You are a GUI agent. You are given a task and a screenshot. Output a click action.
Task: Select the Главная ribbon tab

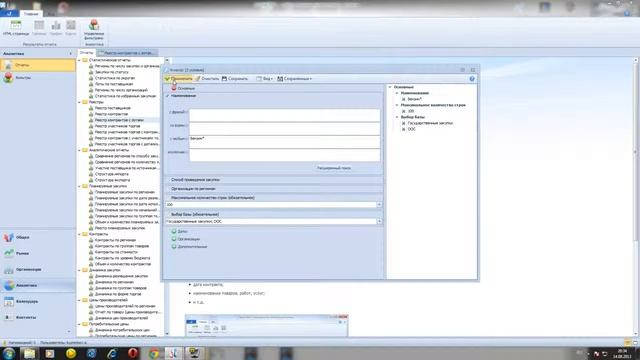click(31, 13)
